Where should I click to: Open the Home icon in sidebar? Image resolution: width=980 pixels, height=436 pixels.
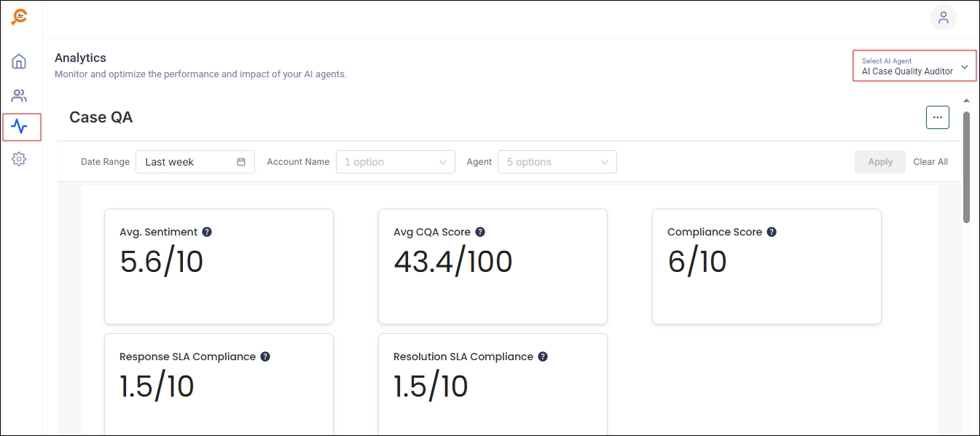coord(19,61)
